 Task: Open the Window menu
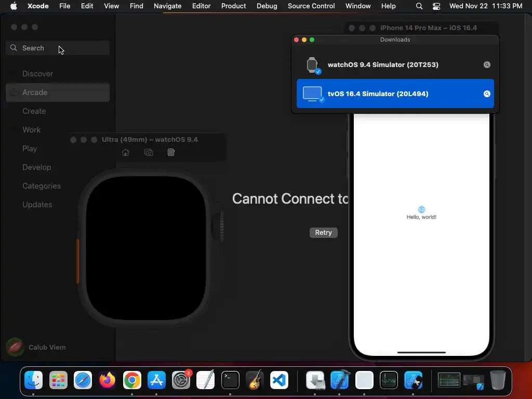point(358,6)
